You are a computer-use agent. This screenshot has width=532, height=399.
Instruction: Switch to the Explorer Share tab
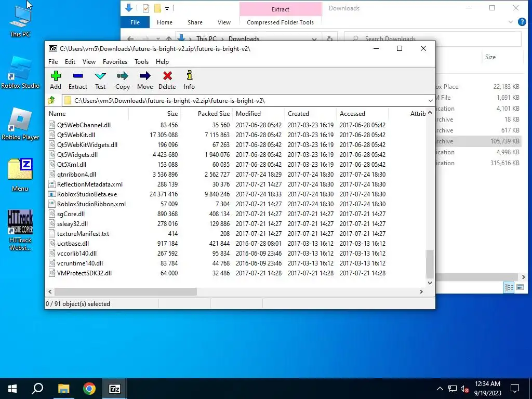[195, 22]
